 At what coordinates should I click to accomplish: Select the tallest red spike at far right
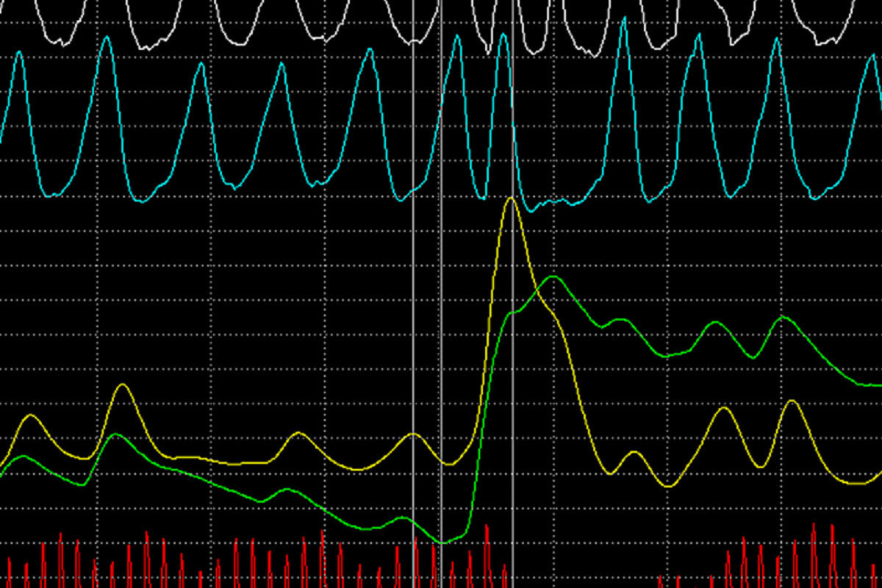814,525
